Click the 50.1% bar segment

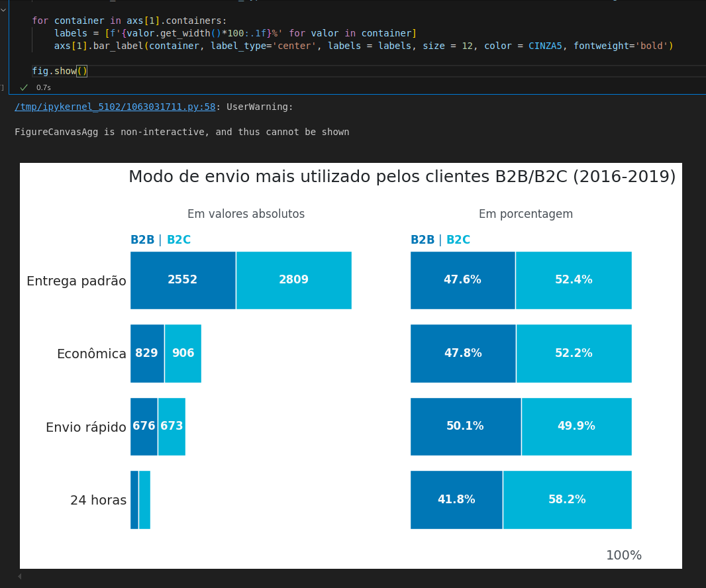[x=466, y=426]
